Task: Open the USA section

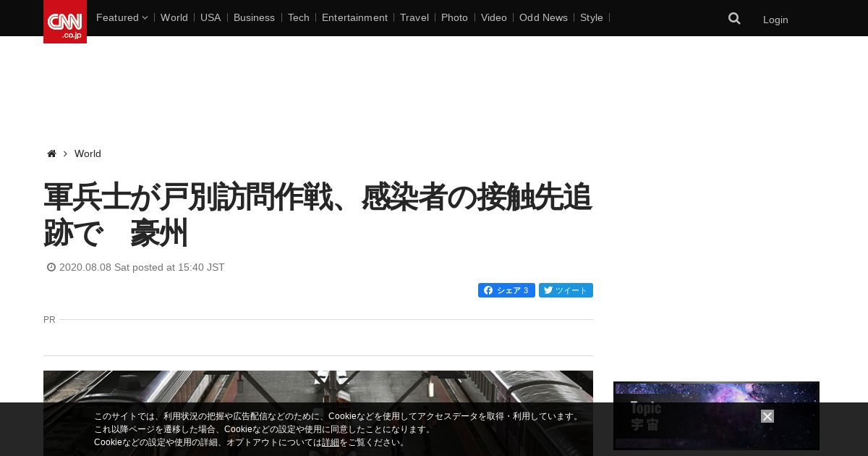Action: (210, 17)
